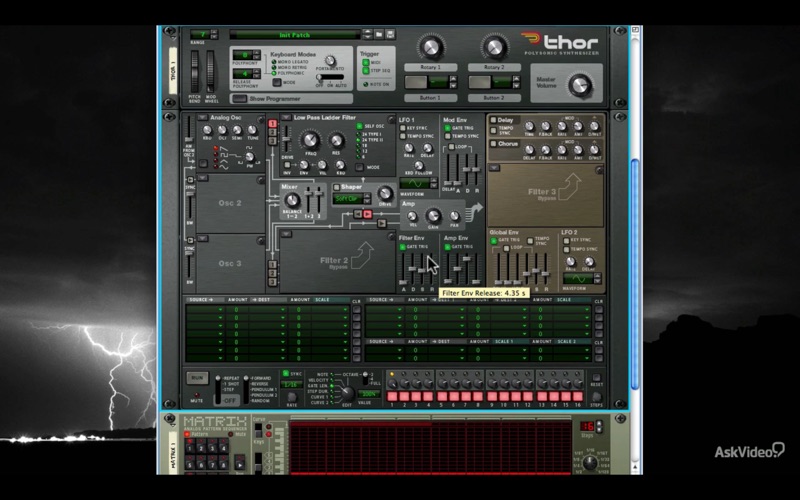Image resolution: width=800 pixels, height=500 pixels.
Task: Toggle step sequencer Sync
Action: coord(286,373)
